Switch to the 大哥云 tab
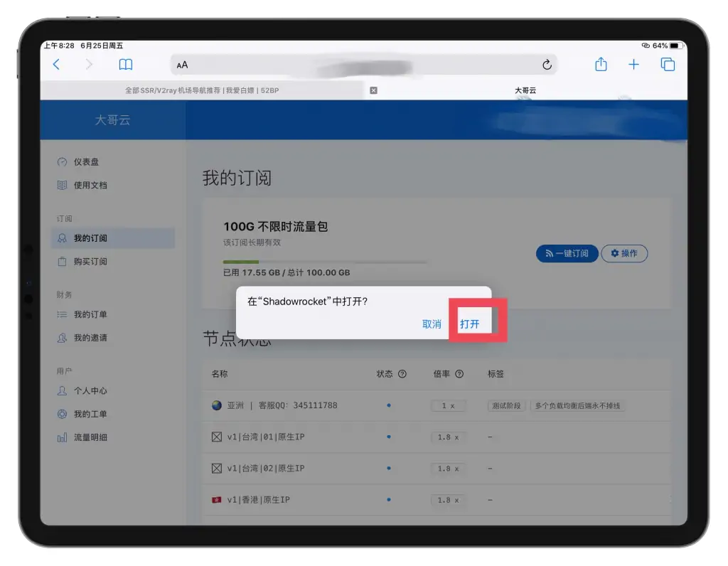The width and height of the screenshot is (728, 566). coord(525,90)
